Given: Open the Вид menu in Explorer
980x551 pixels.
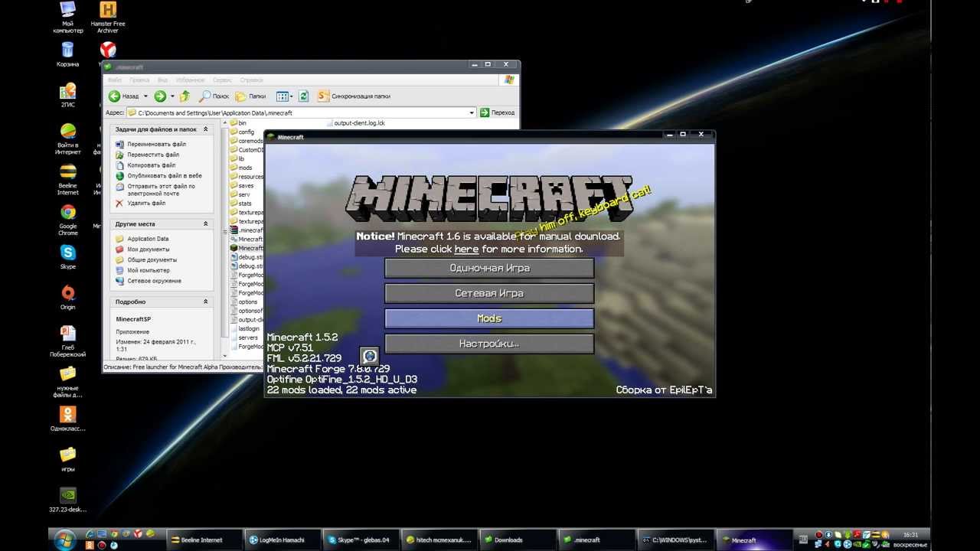Looking at the screenshot, I should (162, 80).
